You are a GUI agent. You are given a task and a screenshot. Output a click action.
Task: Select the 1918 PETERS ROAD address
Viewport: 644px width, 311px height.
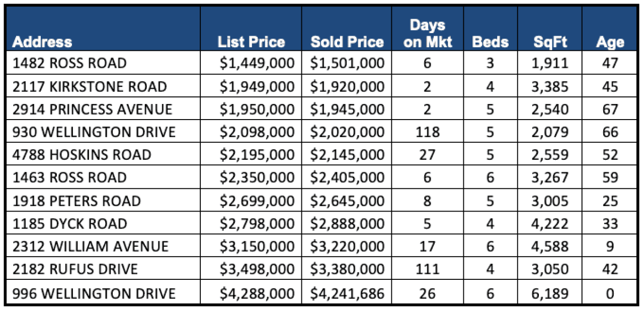[x=77, y=201]
